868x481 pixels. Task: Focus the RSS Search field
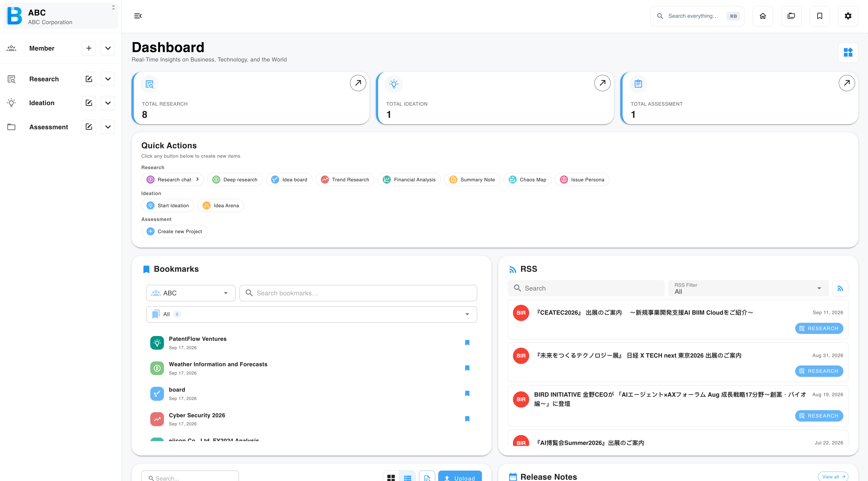click(586, 288)
